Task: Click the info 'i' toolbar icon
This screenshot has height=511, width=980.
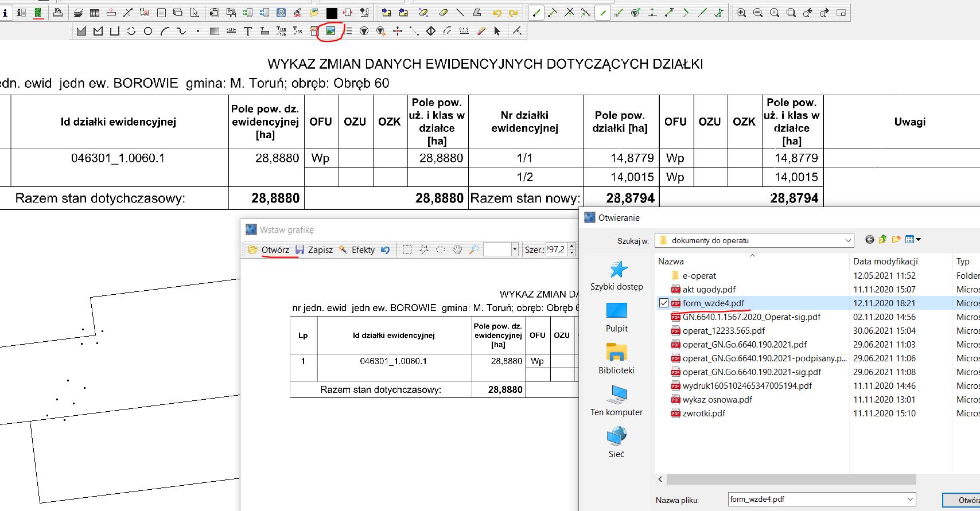Action: [5, 13]
